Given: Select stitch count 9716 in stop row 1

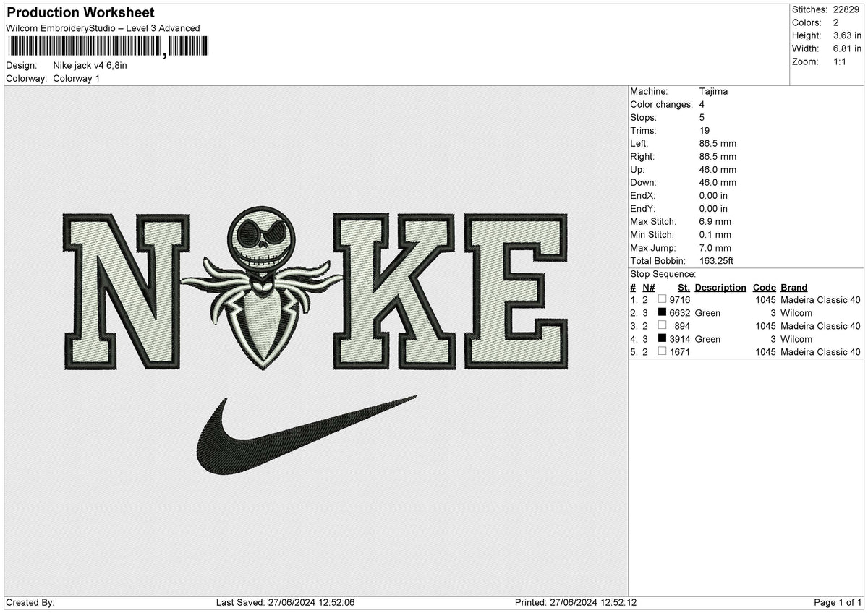Looking at the screenshot, I should pos(680,300).
